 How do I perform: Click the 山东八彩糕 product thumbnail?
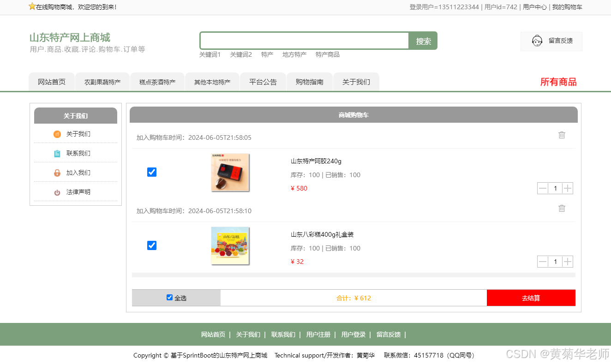(x=230, y=245)
